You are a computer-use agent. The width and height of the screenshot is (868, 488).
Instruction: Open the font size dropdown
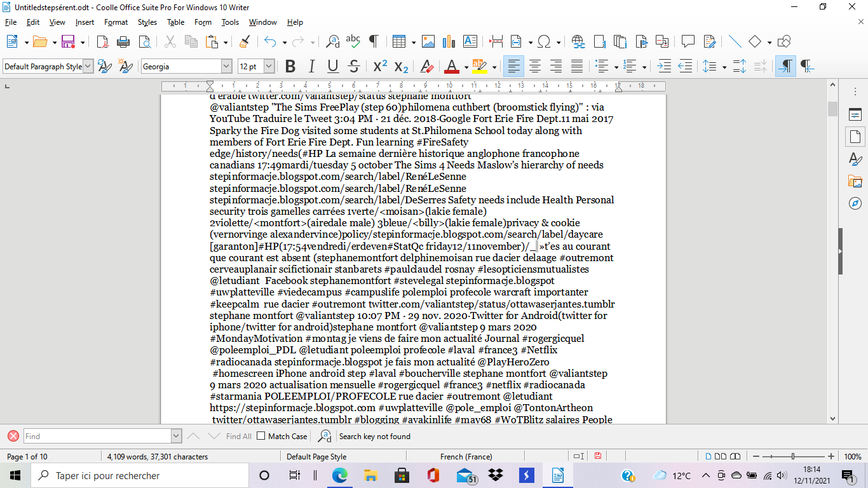(269, 66)
